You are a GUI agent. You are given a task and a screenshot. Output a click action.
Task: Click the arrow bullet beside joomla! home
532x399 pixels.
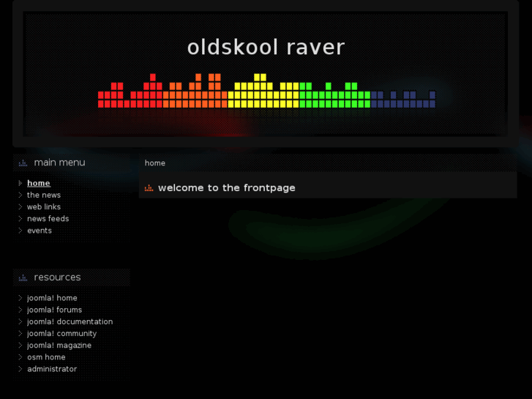coord(20,298)
